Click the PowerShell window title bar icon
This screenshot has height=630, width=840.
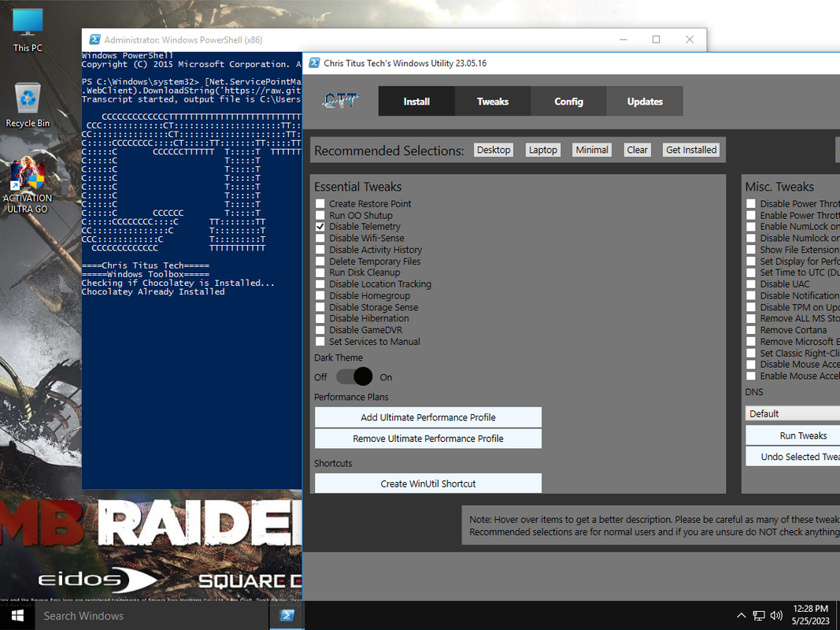[94, 39]
